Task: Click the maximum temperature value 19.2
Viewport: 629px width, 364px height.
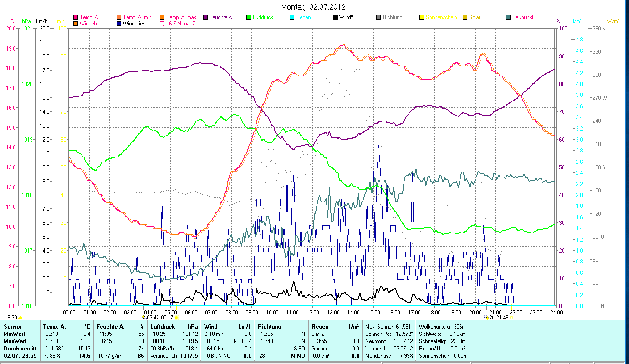Action: (85, 341)
